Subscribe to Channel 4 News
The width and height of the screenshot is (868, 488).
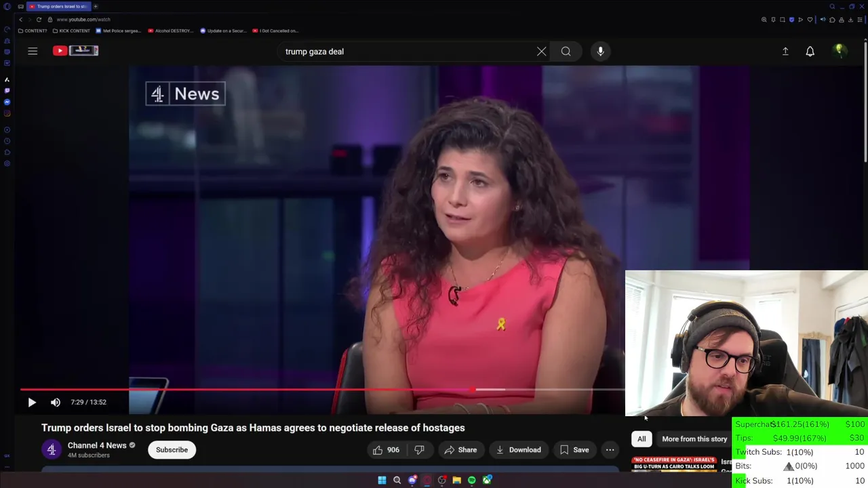[x=172, y=450]
